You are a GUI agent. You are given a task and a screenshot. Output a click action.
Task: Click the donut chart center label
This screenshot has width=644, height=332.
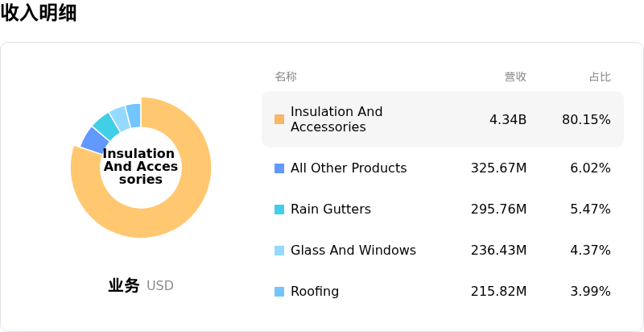(x=141, y=167)
